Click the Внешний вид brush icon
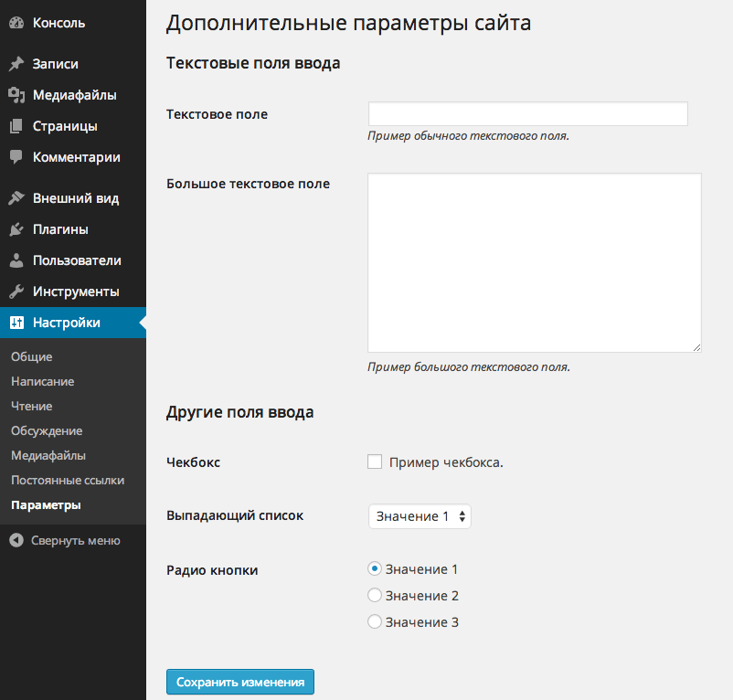The height and width of the screenshot is (700, 733). tap(16, 198)
